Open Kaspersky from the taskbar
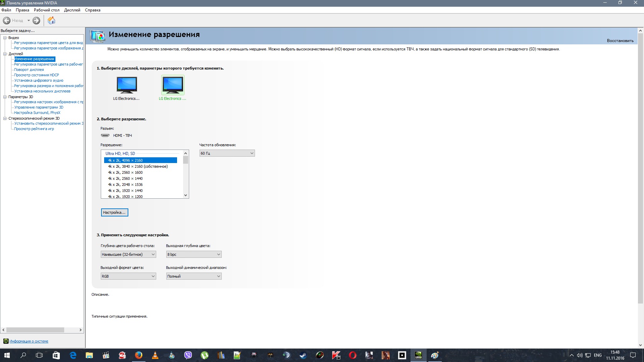The image size is (644, 362). pos(336,355)
